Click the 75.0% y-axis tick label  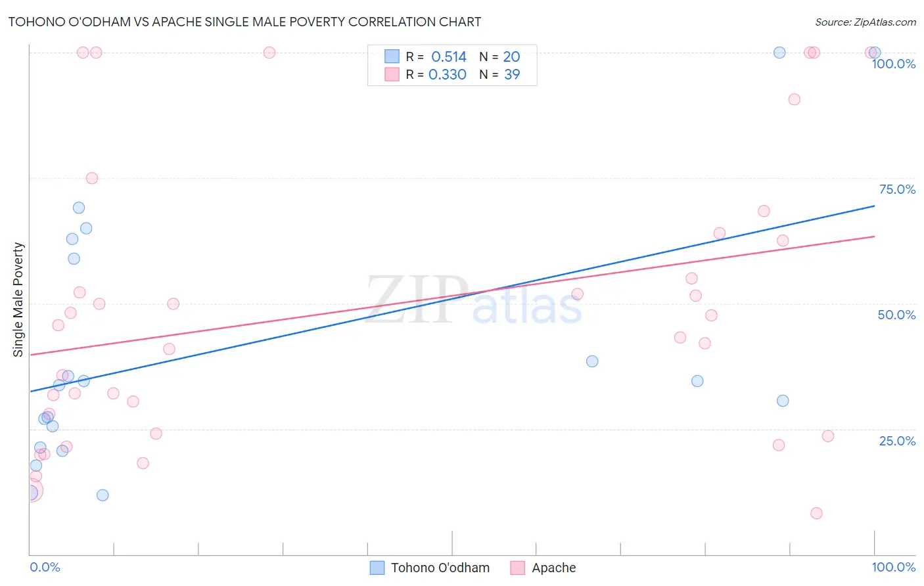pos(897,189)
